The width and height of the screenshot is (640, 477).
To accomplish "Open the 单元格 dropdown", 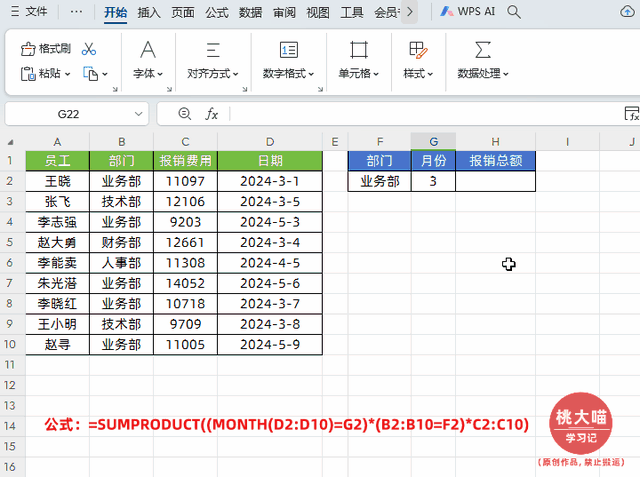I will [x=359, y=74].
